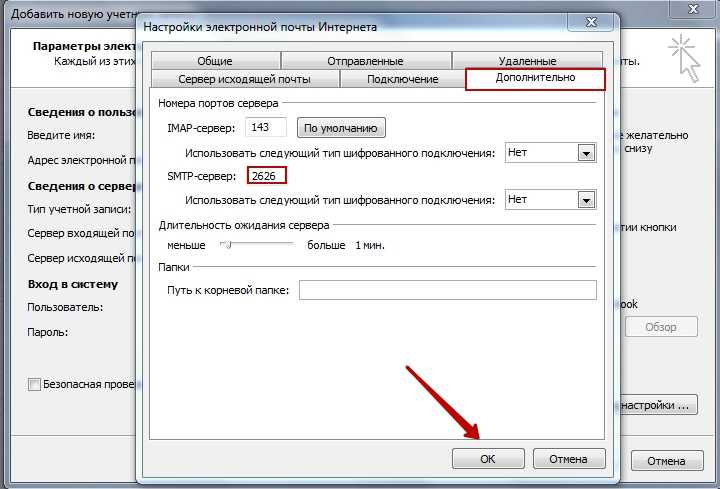Switch to the Подключение tab
This screenshot has height=489, width=720.
[402, 79]
